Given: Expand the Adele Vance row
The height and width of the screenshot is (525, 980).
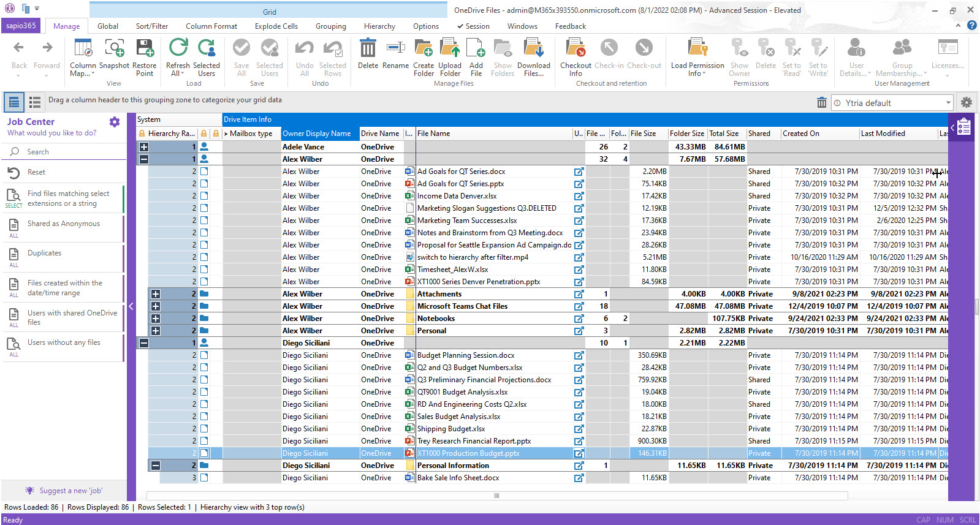Looking at the screenshot, I should pyautogui.click(x=144, y=147).
